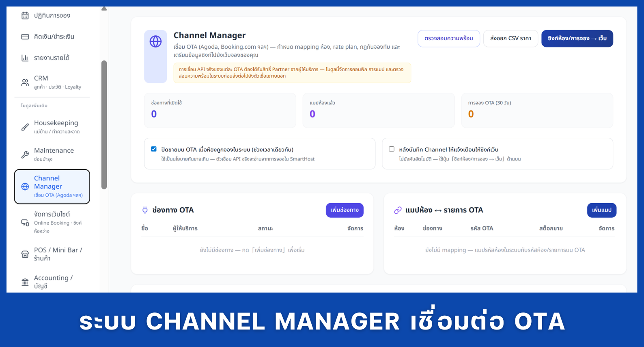
Task: Uncheck ปิดขายบน OTA เมื่อห้องถูกจอง checkbox
Action: (154, 149)
